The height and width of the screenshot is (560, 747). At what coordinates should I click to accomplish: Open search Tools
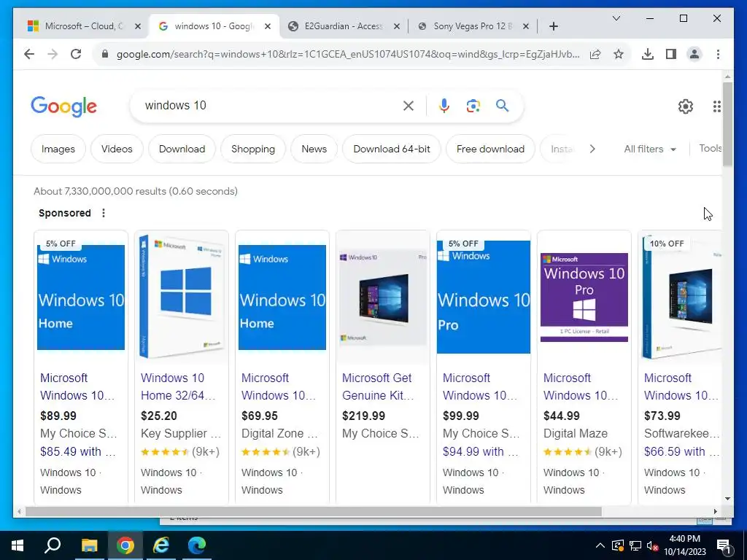(x=711, y=149)
